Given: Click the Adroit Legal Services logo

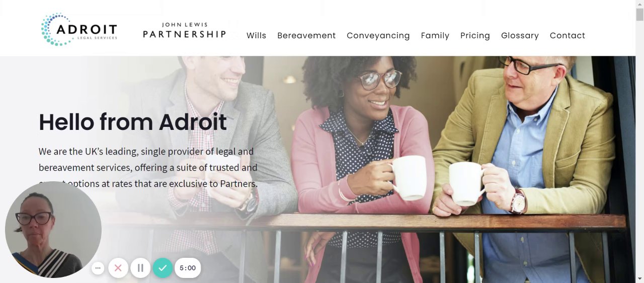Looking at the screenshot, I should tap(79, 30).
